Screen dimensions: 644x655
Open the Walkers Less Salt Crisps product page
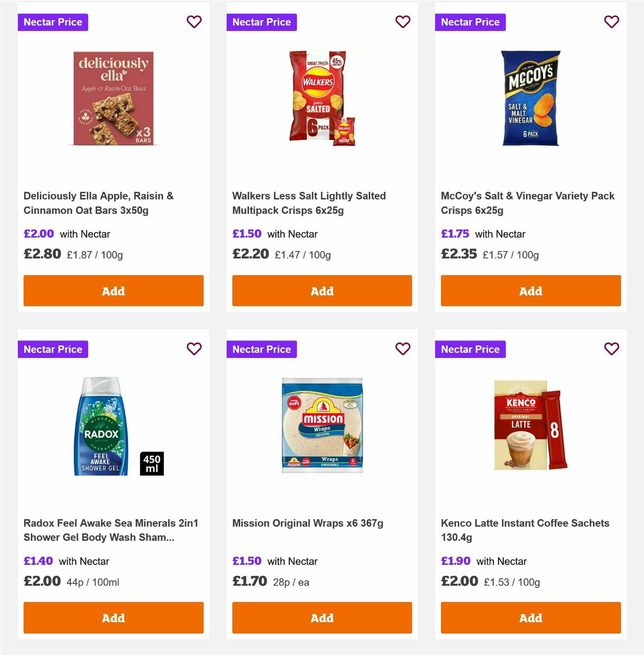(x=309, y=203)
